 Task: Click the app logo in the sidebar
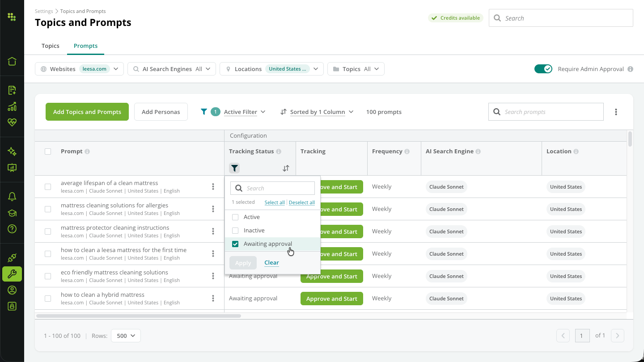pyautogui.click(x=12, y=17)
